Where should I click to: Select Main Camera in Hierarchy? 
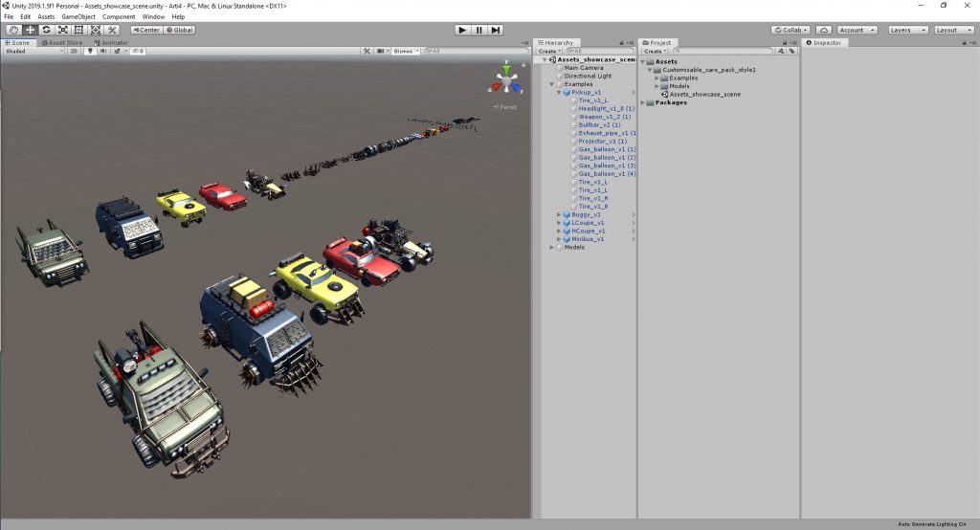tap(584, 68)
